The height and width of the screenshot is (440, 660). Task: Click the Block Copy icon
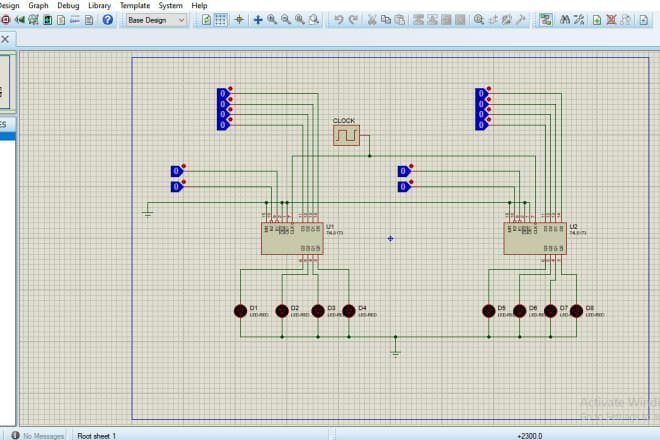pos(418,20)
